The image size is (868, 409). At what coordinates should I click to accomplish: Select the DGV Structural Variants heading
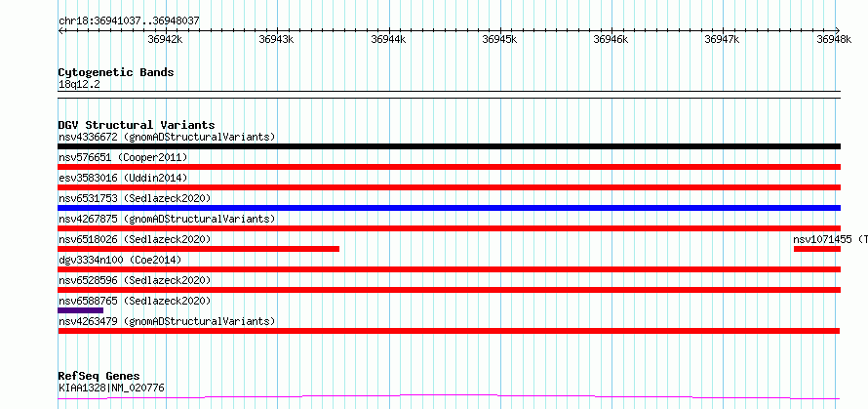[137, 125]
